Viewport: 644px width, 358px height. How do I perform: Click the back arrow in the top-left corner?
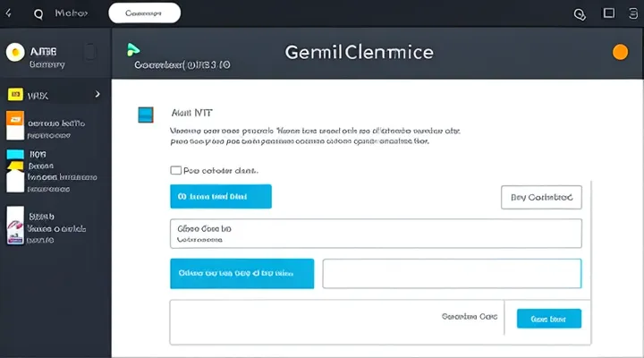[x=11, y=13]
